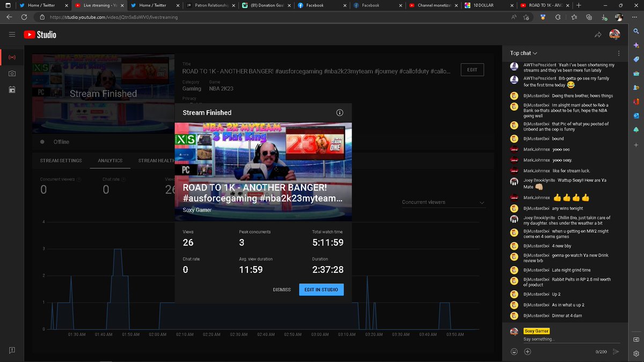This screenshot has width=644, height=362.
Task: Click the Dismiss button
Action: coord(282,290)
